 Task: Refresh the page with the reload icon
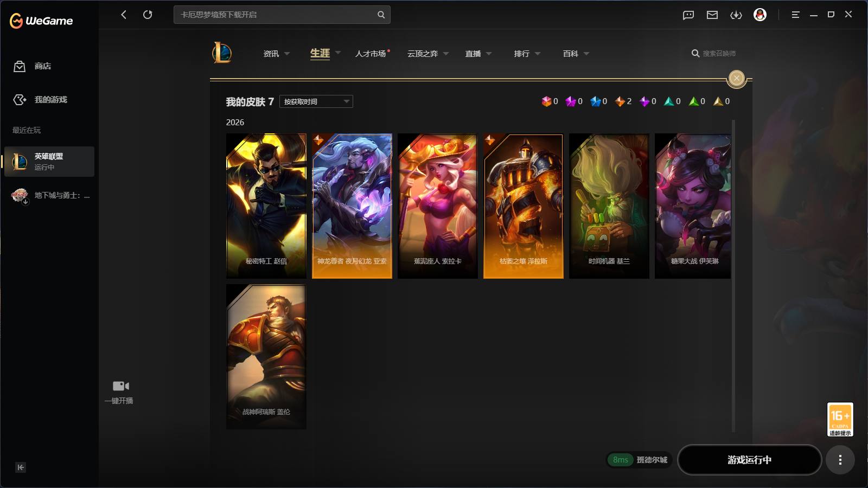(x=148, y=15)
